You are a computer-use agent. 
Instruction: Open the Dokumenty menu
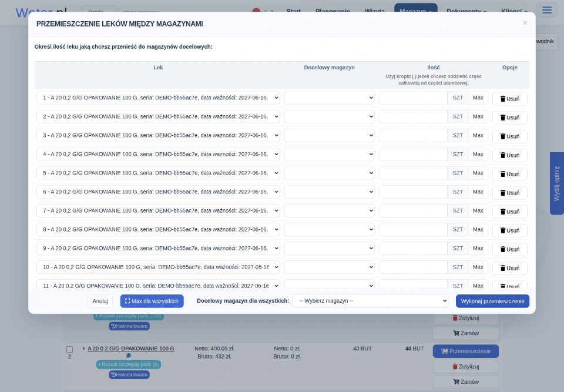pyautogui.click(x=466, y=11)
